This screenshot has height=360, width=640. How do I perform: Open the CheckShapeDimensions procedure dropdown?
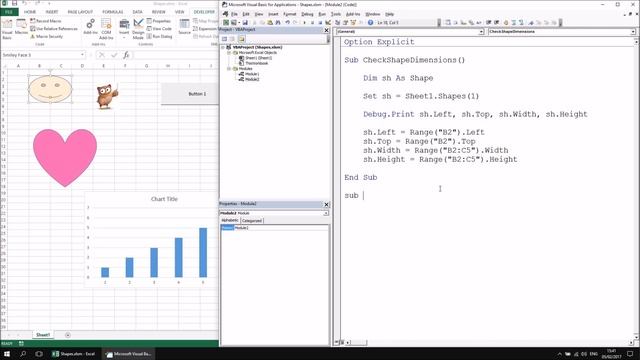tap(633, 31)
